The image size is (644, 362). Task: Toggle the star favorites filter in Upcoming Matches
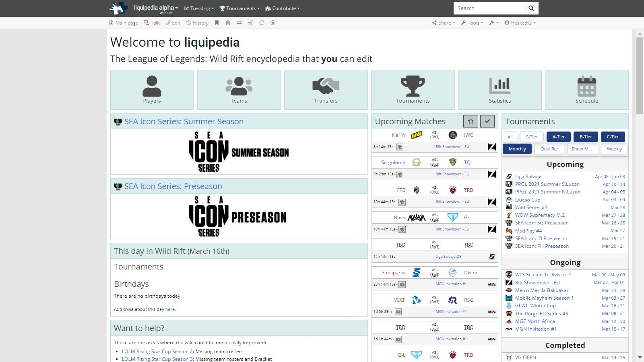click(471, 121)
